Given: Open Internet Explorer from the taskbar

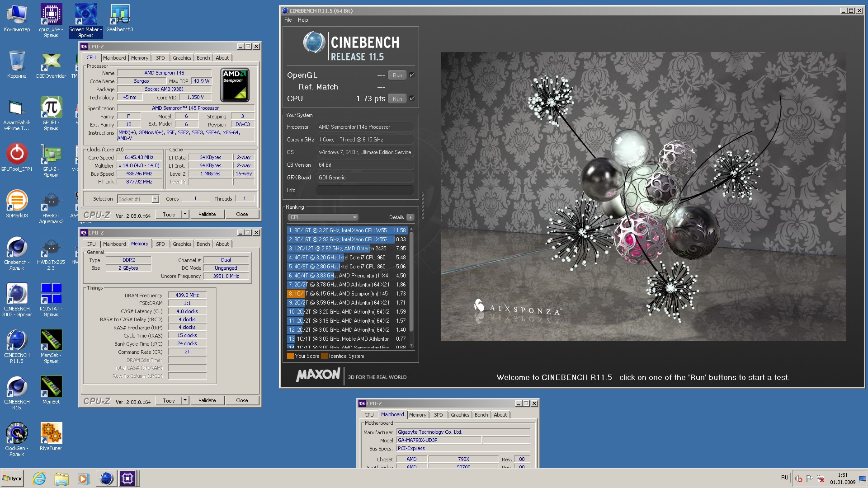Looking at the screenshot, I should click(39, 479).
